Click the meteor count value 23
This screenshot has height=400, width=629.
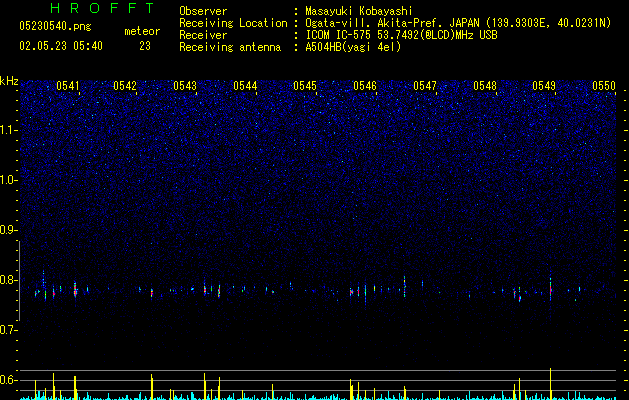[145, 46]
